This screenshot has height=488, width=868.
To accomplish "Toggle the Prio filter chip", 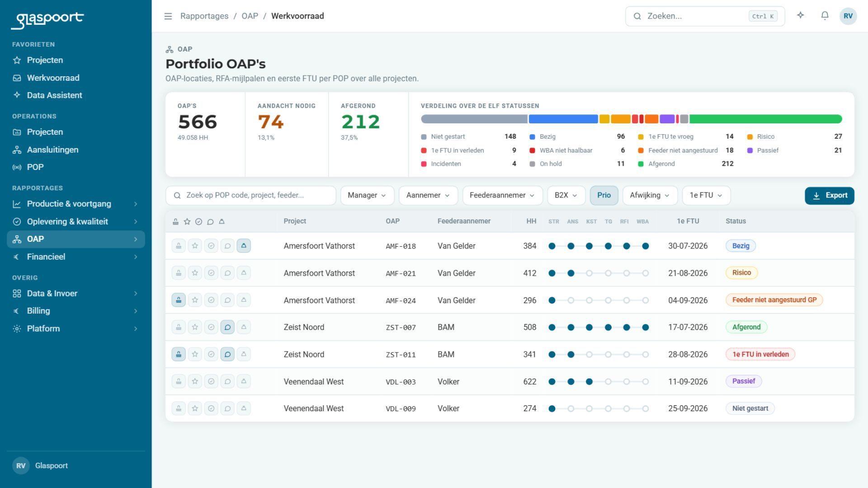I will coord(604,195).
